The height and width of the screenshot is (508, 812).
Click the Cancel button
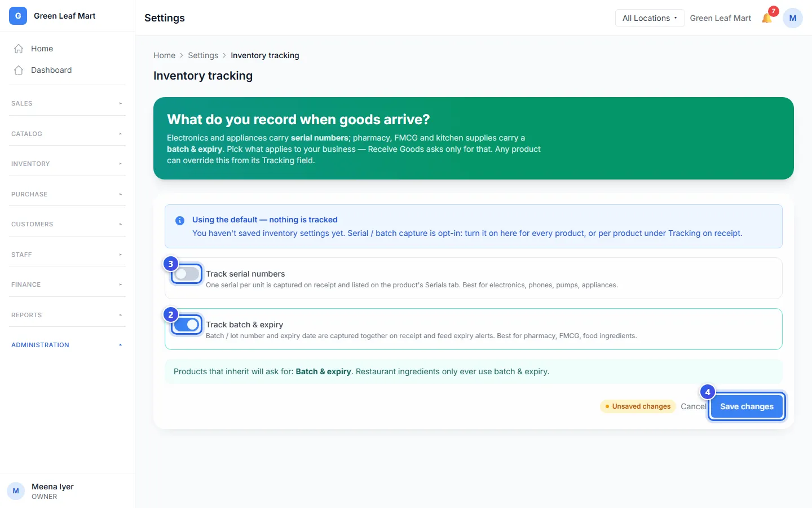click(x=693, y=406)
